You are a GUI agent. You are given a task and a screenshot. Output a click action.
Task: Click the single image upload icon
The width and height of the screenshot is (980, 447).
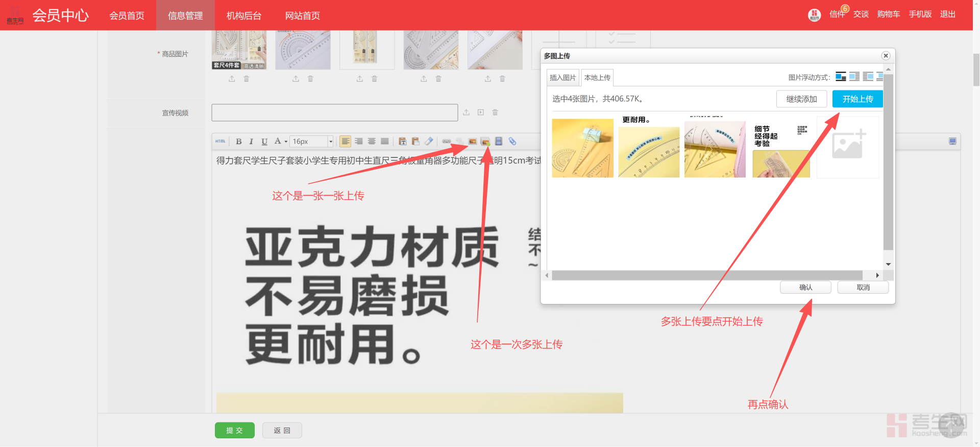pyautogui.click(x=473, y=142)
